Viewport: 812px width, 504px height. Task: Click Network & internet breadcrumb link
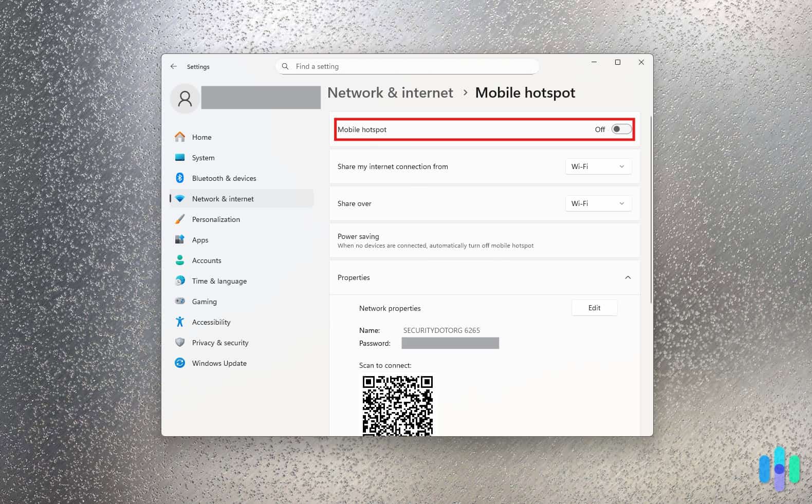[x=390, y=92]
